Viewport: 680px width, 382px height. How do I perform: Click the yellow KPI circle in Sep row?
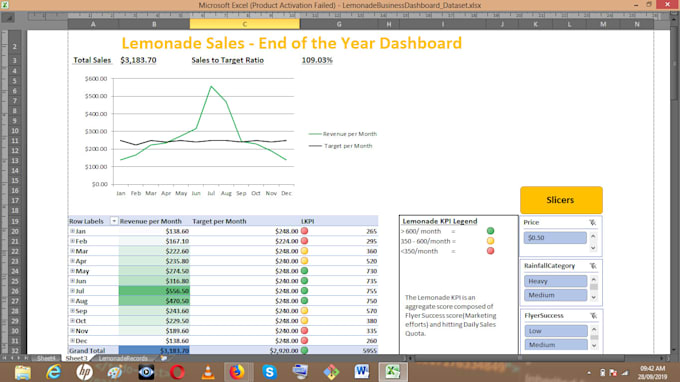(304, 311)
